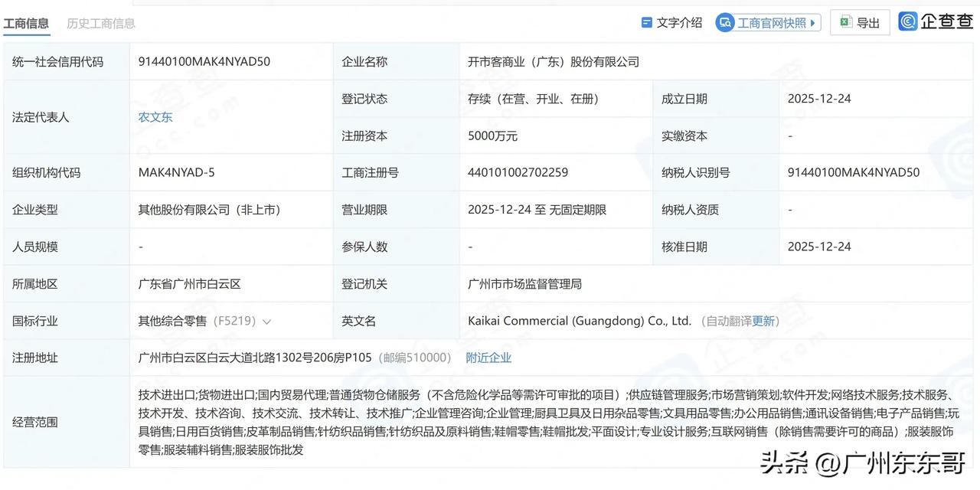The height and width of the screenshot is (490, 980).
Task: Click the 国标行业 label cell
Action: tap(66, 321)
